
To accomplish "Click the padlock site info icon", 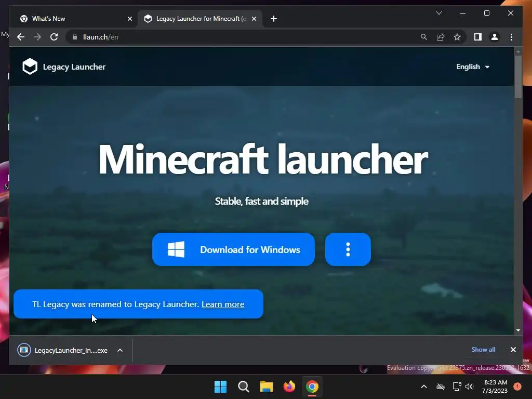I will point(75,37).
